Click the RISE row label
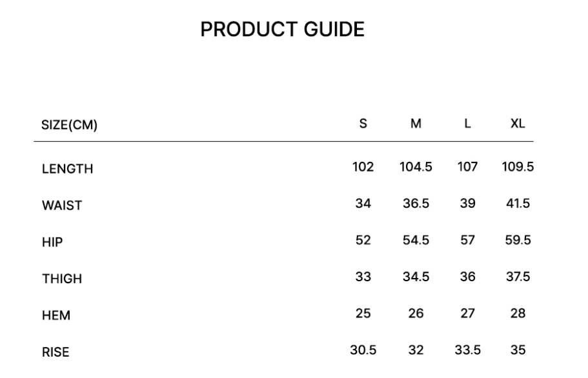This screenshot has height=378, width=588. [56, 352]
